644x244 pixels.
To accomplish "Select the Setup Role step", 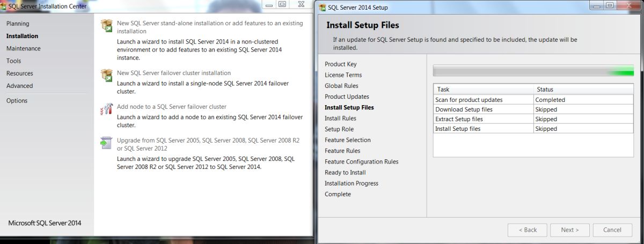I will [x=339, y=129].
